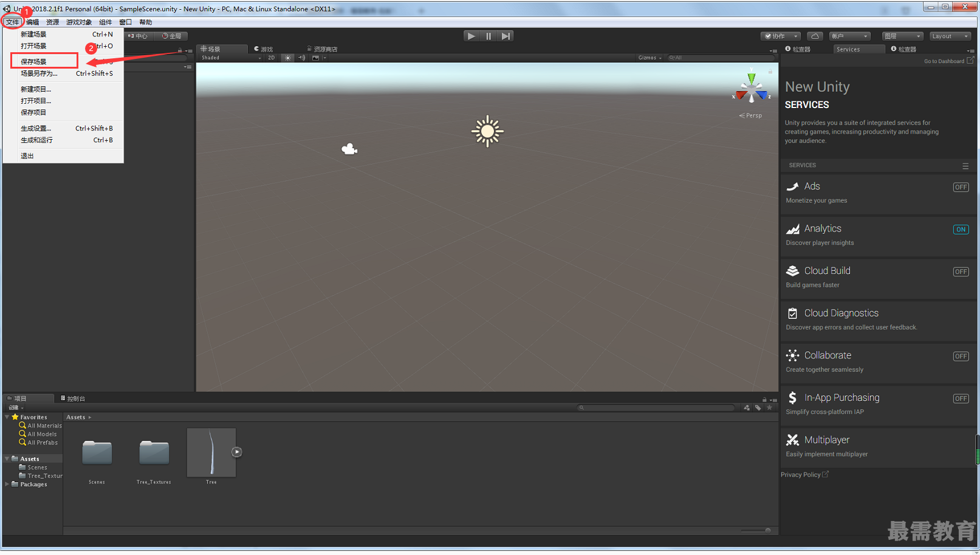Click the Favorites star icon

tap(15, 417)
